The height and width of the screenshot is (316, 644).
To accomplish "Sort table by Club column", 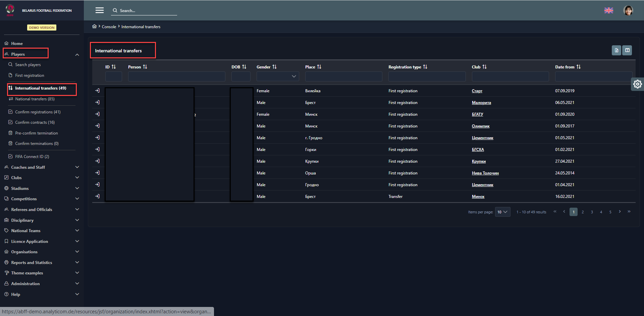I will point(484,67).
